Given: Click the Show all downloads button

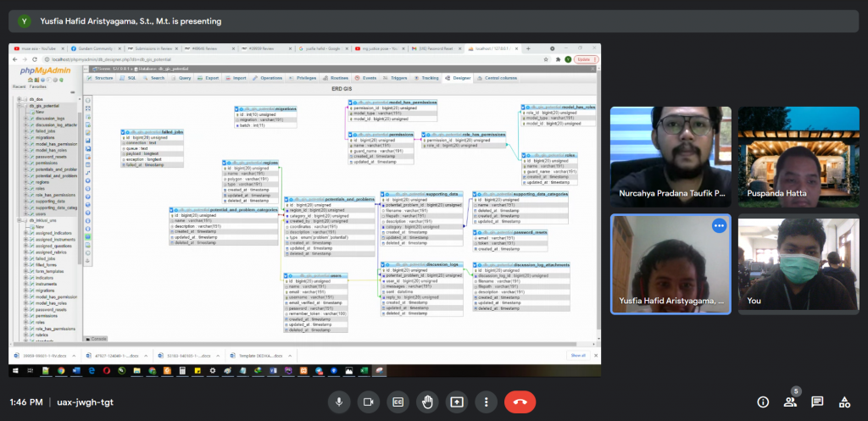Looking at the screenshot, I should pos(578,356).
